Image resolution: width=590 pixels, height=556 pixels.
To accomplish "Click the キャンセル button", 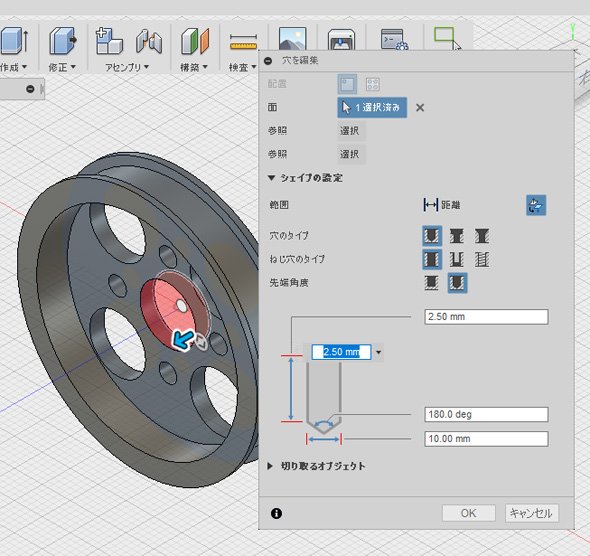I will [531, 513].
